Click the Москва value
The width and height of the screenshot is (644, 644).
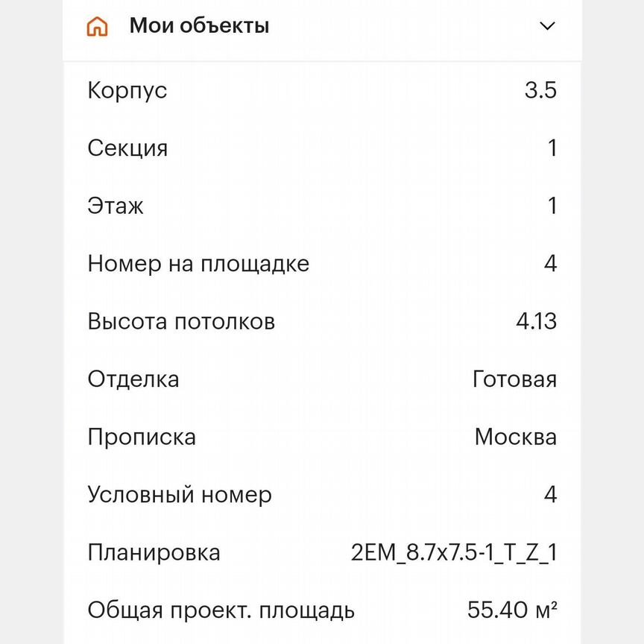pos(517,436)
